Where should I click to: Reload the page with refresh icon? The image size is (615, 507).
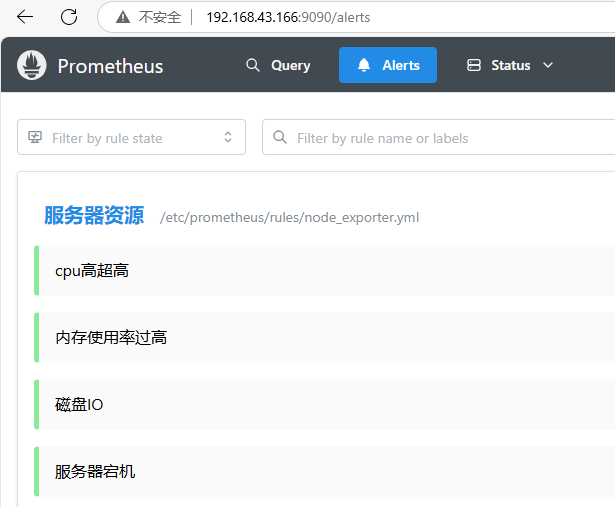tap(69, 17)
